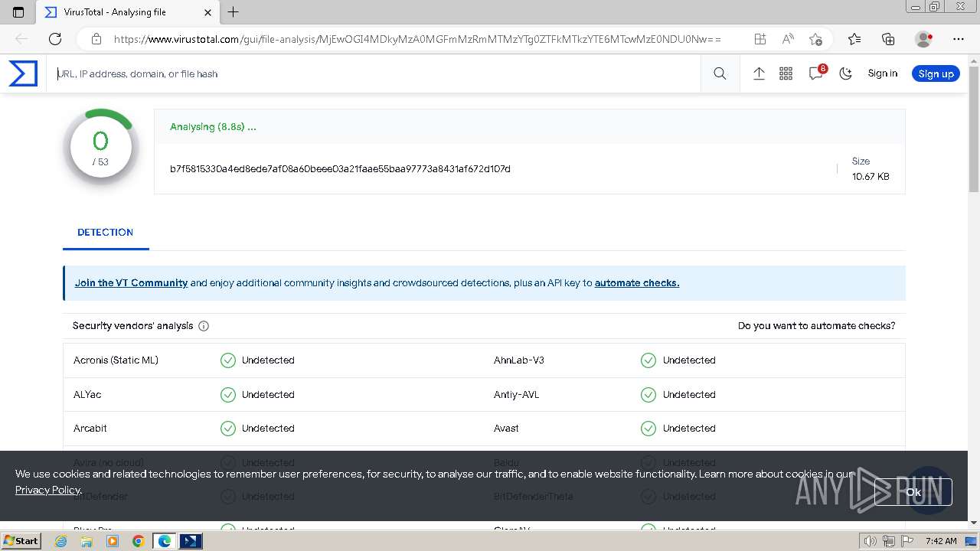Viewport: 980px width, 551px height.
Task: Open File Explorer from the taskbar
Action: point(87,541)
